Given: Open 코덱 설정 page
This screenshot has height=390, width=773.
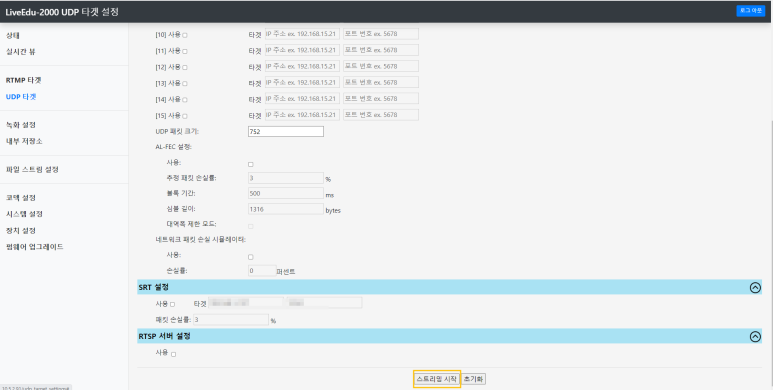Looking at the screenshot, I should click(21, 198).
